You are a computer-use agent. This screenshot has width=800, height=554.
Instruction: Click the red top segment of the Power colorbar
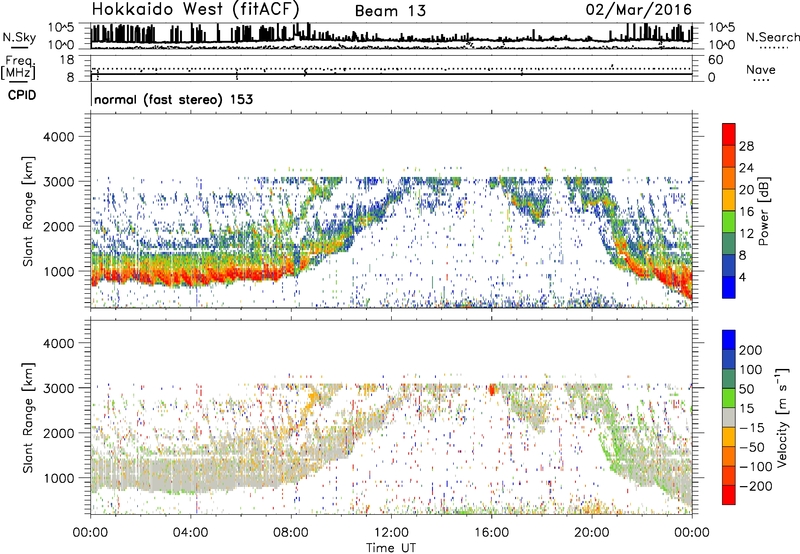729,134
